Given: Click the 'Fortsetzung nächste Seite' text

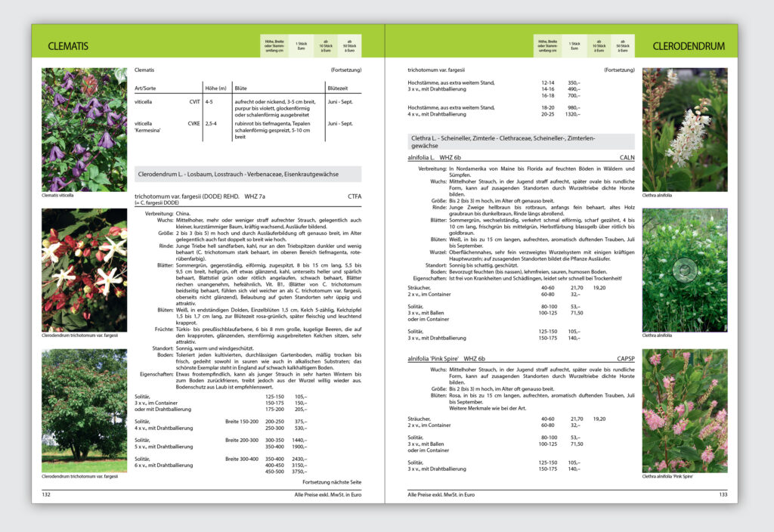Looking at the screenshot, I should coord(332,481).
